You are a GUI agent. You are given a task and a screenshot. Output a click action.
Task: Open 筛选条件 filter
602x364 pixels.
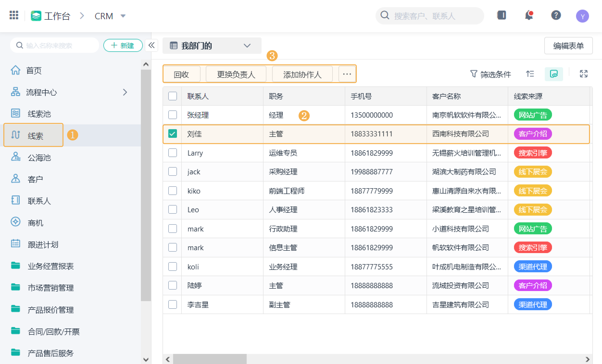click(x=490, y=74)
